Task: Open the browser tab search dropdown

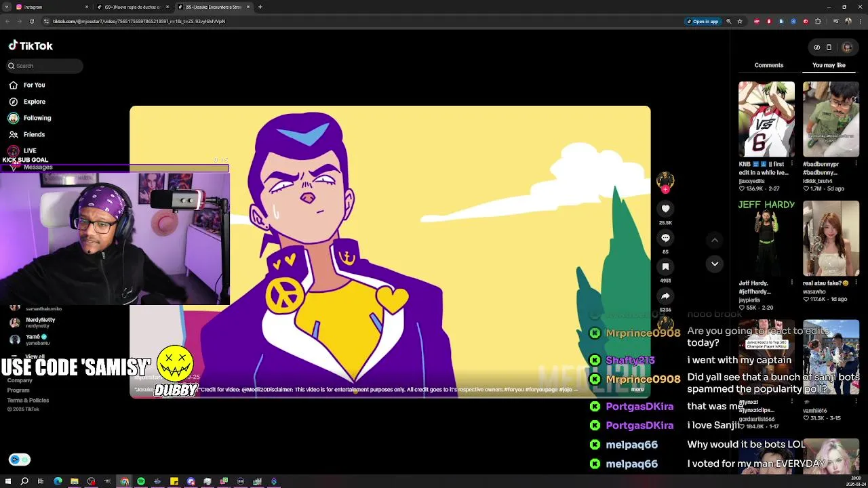Action: point(7,7)
